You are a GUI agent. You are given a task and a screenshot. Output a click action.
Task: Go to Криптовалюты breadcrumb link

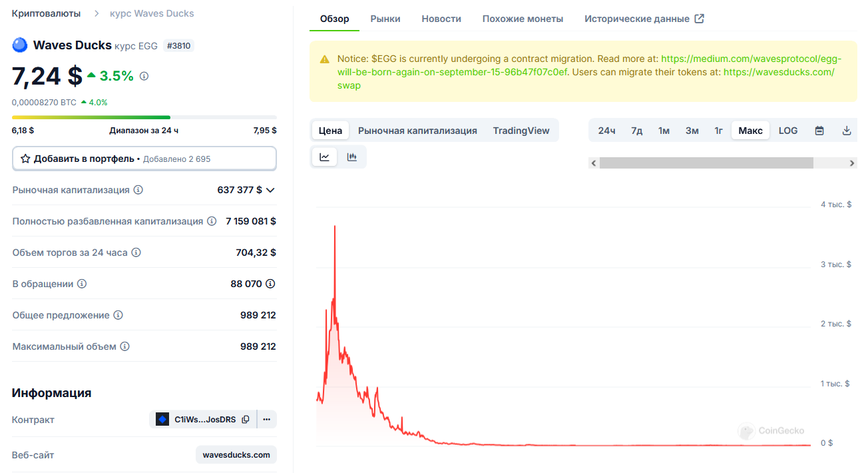pos(46,13)
